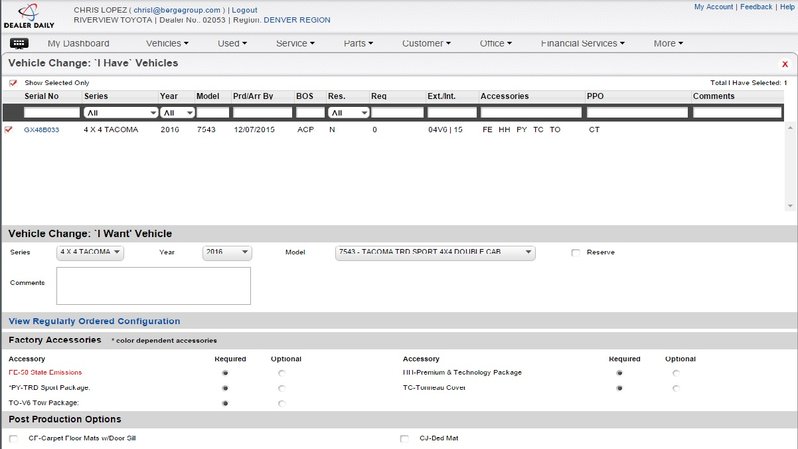Check the CJ-Bed Mat option
The image size is (798, 449).
point(404,438)
